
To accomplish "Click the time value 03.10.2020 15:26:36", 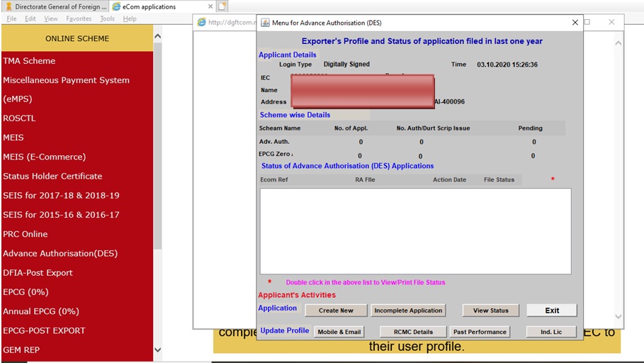I will point(507,65).
